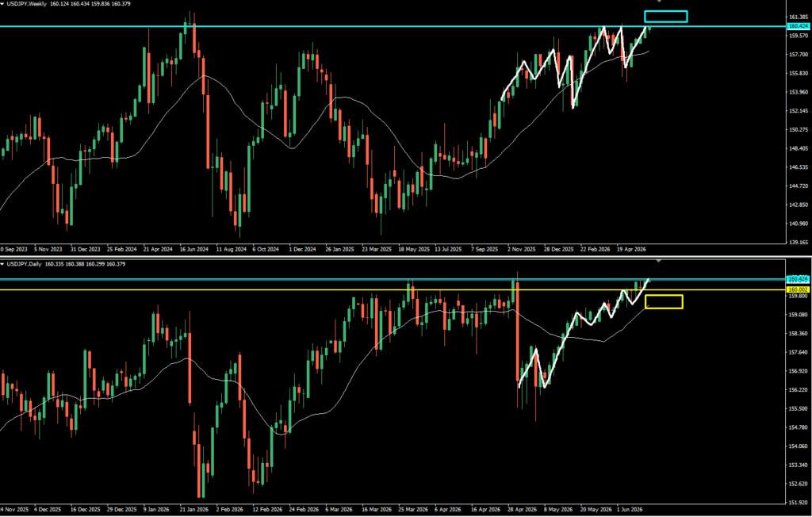Click the 1 Jun 2026 date label
The height and width of the screenshot is (517, 812).
pyautogui.click(x=630, y=509)
